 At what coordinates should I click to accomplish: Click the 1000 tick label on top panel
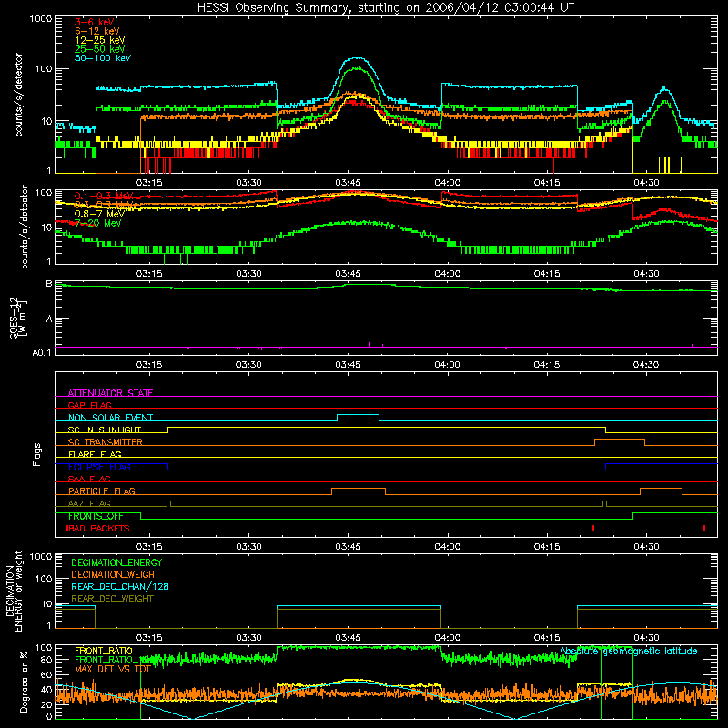tap(41, 19)
